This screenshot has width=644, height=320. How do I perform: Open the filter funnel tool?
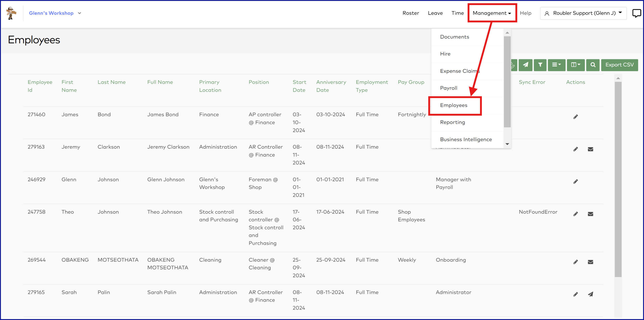(540, 65)
